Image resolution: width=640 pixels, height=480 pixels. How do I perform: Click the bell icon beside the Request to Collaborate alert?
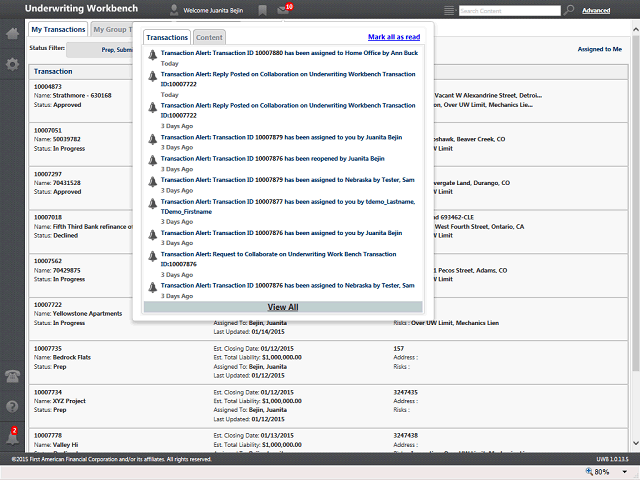pos(153,256)
